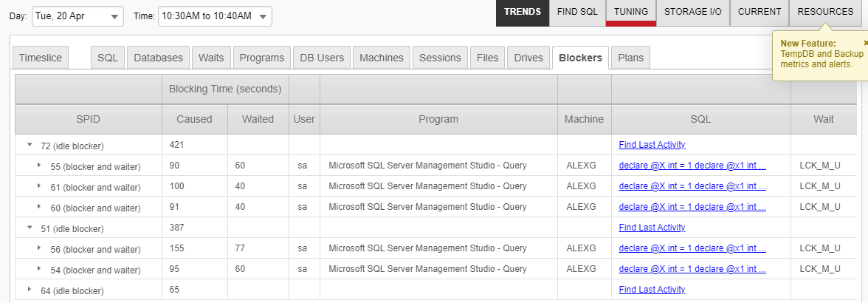This screenshot has height=303, width=868.
Task: Expand SPID 60 blocker and waiter row
Action: pyautogui.click(x=39, y=207)
